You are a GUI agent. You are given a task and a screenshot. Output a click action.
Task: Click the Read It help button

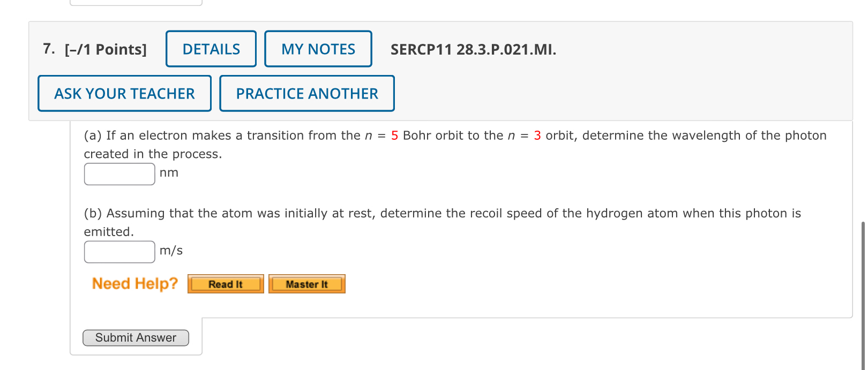[x=225, y=284]
